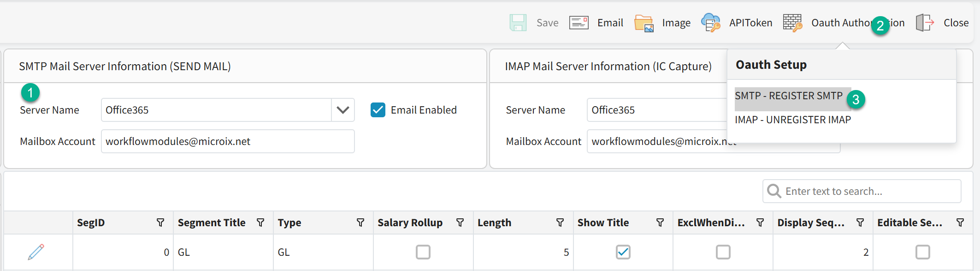980x271 pixels.
Task: Untick Show Title for the GL row
Action: pos(623,252)
